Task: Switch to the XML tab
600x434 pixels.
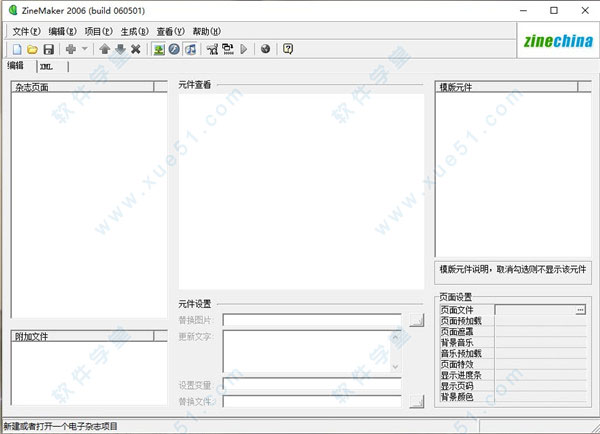Action: tap(46, 67)
